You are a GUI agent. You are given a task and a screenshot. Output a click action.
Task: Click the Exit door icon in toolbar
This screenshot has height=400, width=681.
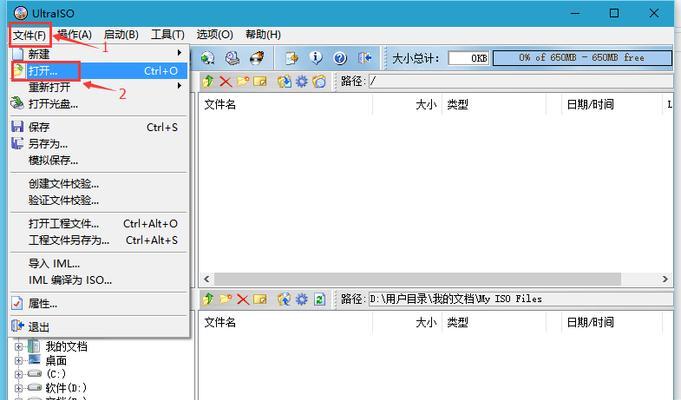364,58
